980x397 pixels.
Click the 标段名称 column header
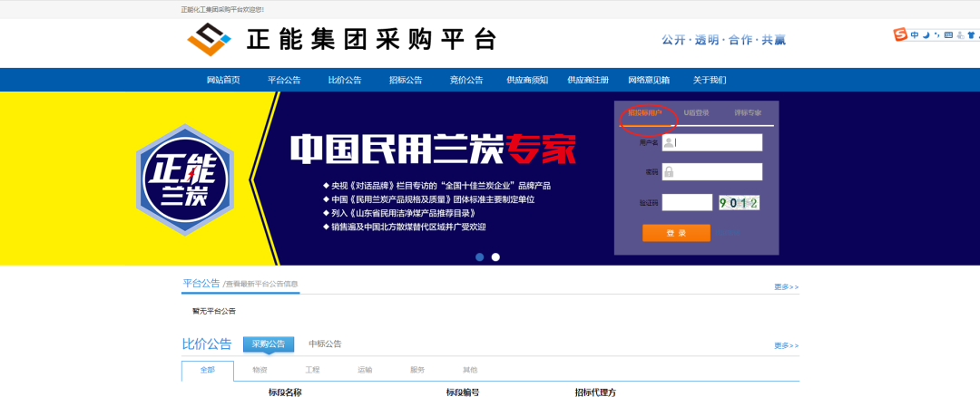(285, 392)
